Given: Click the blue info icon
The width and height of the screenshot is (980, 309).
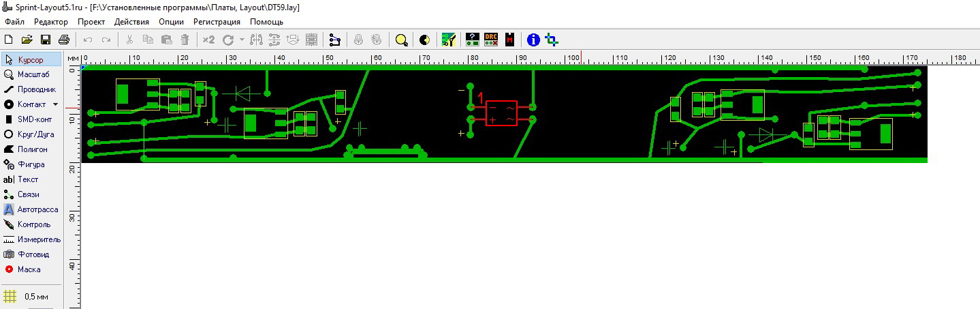Looking at the screenshot, I should [533, 40].
